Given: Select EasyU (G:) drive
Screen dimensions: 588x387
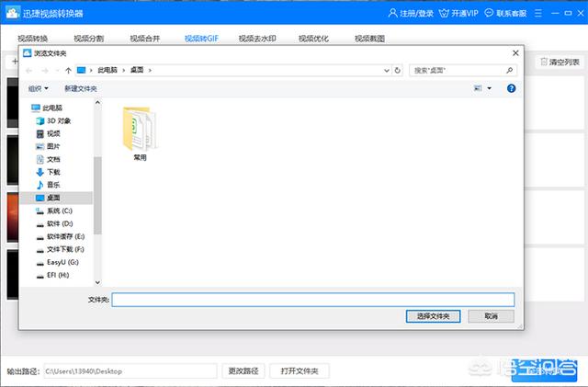Looking at the screenshot, I should [x=57, y=262].
